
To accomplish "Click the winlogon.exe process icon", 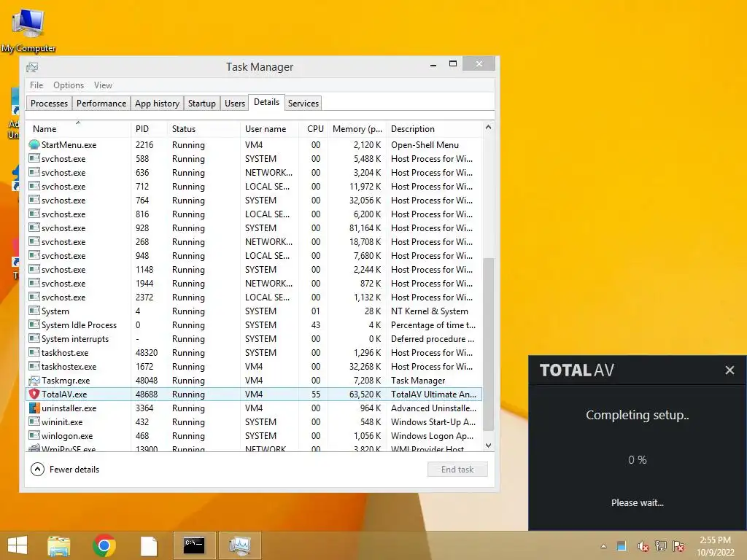I will pos(34,436).
